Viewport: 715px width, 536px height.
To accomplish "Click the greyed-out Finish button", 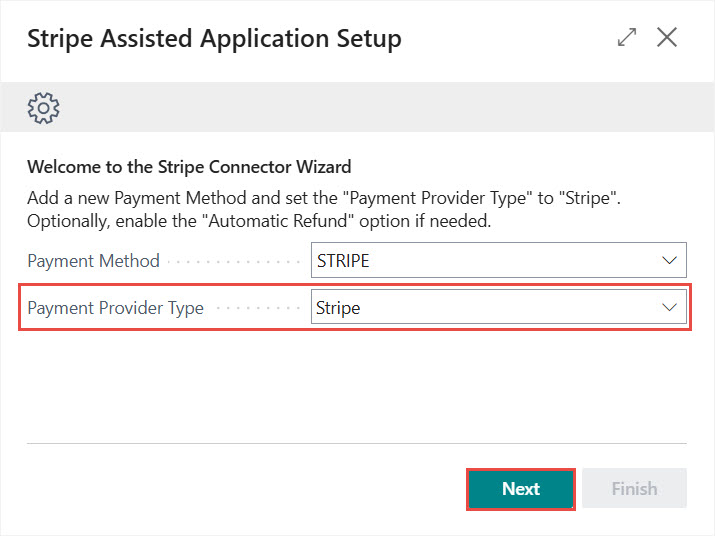I will coord(634,488).
